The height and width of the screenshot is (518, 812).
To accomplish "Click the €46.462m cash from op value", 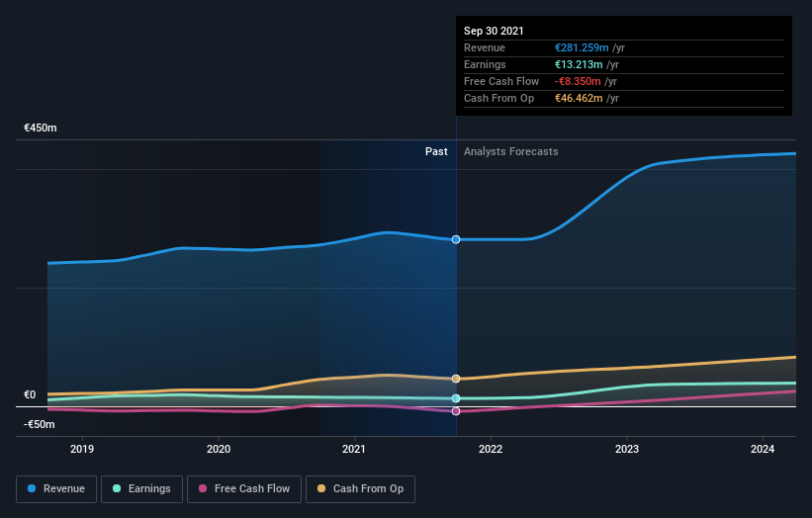I will [579, 98].
